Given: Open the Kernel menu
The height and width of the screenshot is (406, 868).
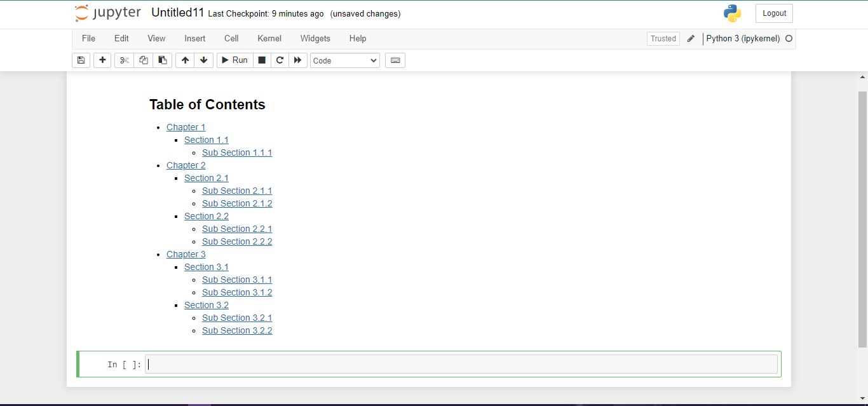Looking at the screenshot, I should point(269,39).
